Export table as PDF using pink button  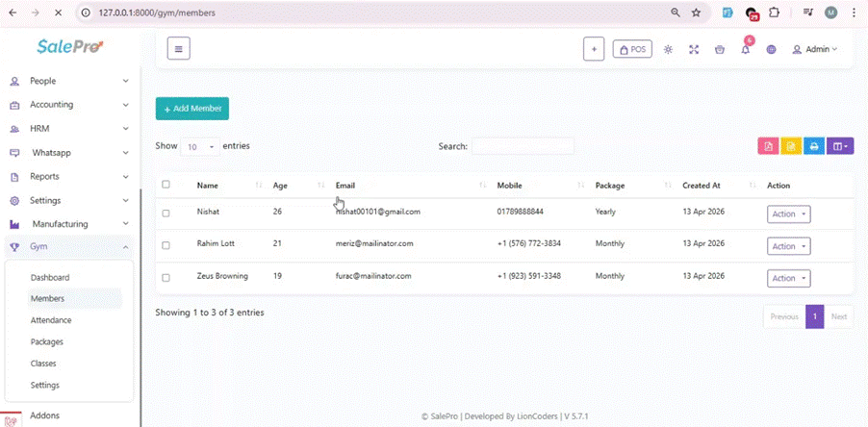point(768,146)
